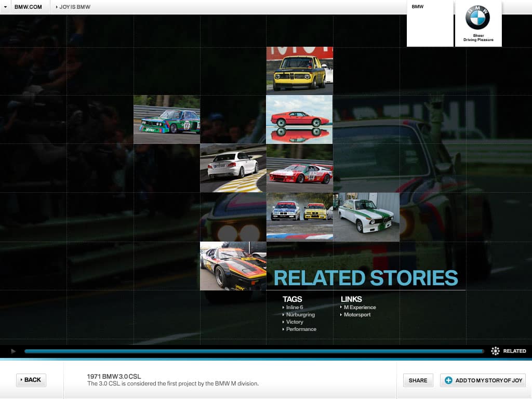Click plus icon on Add to My Story

[x=448, y=380]
